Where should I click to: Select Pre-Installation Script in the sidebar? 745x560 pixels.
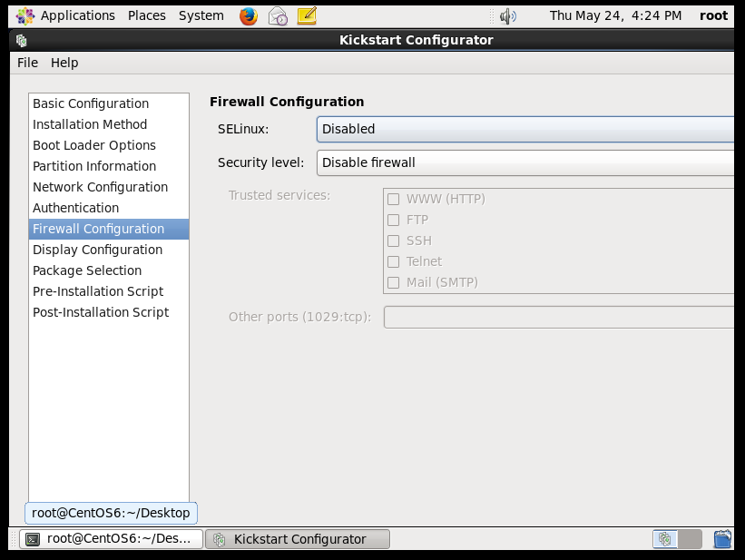109,292
